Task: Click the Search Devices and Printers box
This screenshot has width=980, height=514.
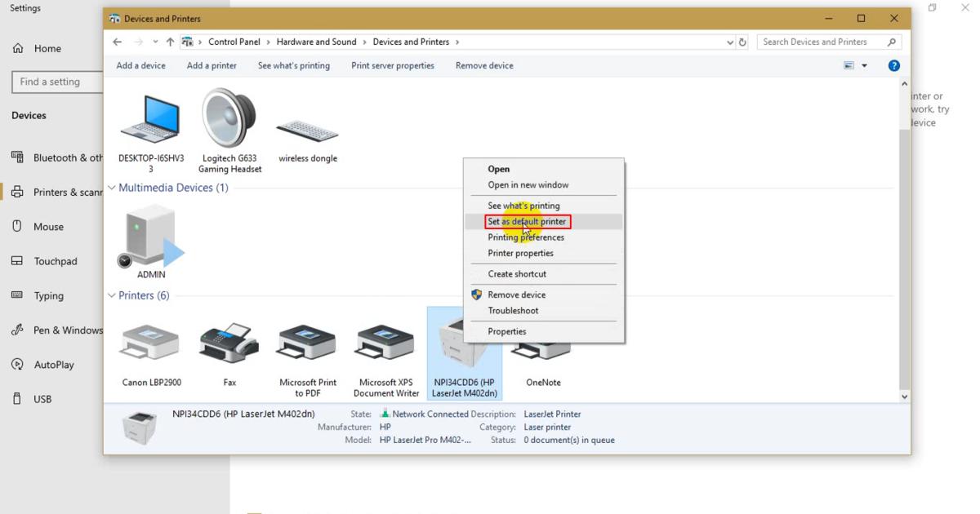Action: [821, 42]
